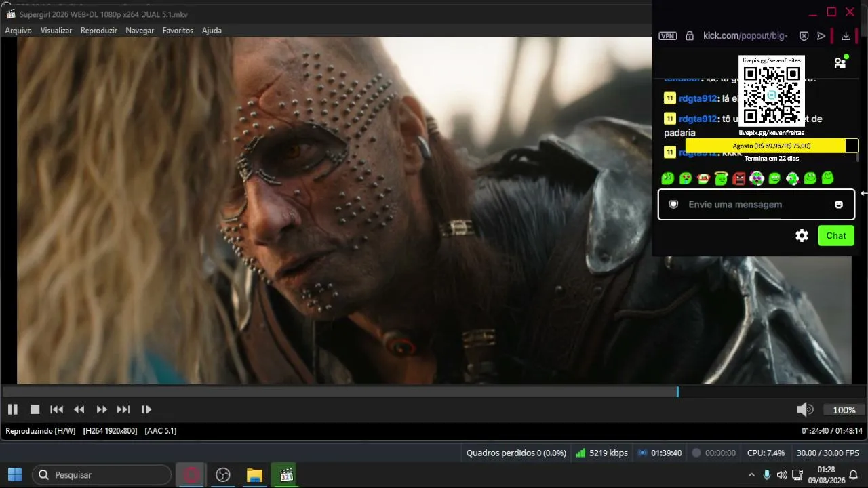Screen dimensions: 868x488
Task: Switch to Opera GX in the taskbar
Action: coord(191,475)
